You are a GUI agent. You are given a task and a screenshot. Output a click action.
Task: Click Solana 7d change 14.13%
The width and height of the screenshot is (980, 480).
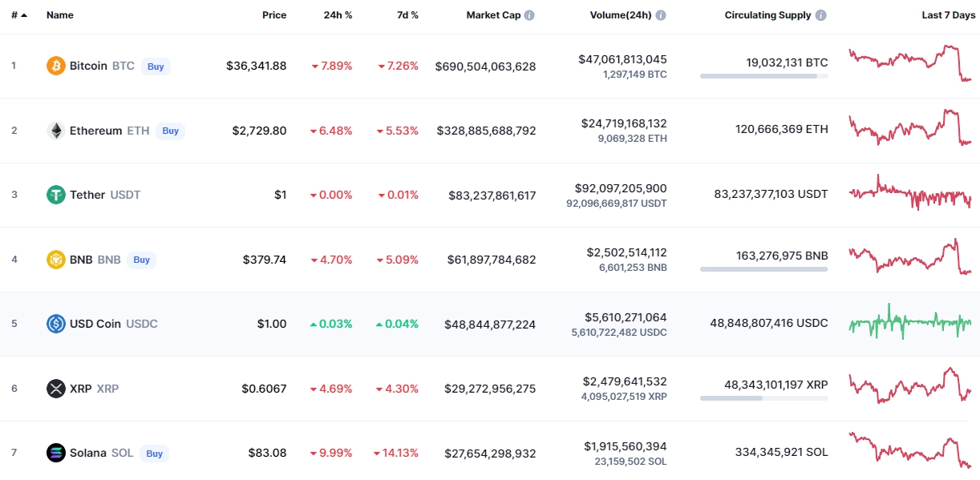(x=395, y=453)
